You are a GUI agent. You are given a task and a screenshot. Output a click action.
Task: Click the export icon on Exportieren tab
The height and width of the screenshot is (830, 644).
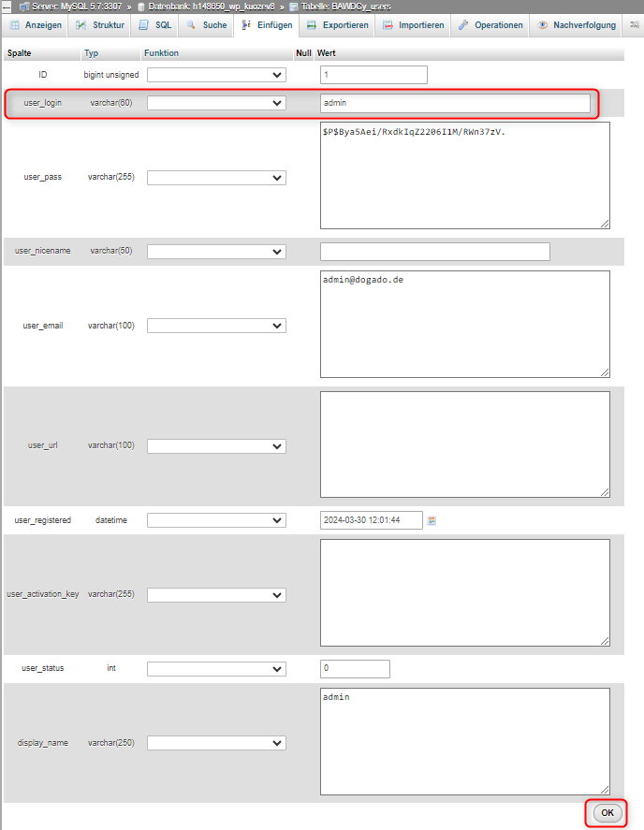[312, 25]
